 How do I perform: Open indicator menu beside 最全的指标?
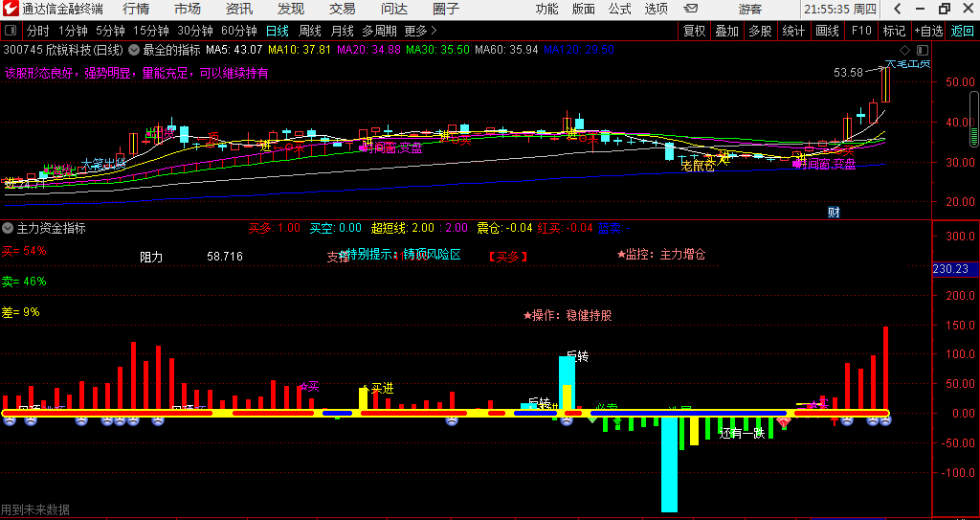coord(134,50)
